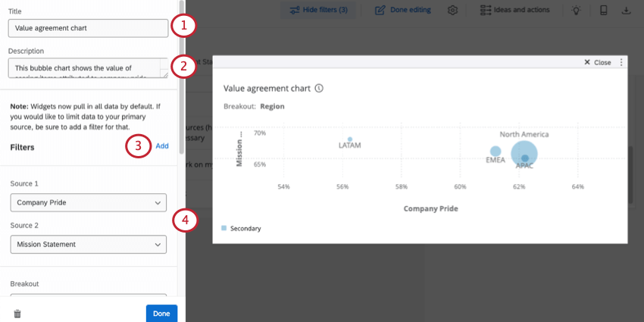Open mobile preview phone icon
Viewport: 644px width, 322px height.
point(603,11)
